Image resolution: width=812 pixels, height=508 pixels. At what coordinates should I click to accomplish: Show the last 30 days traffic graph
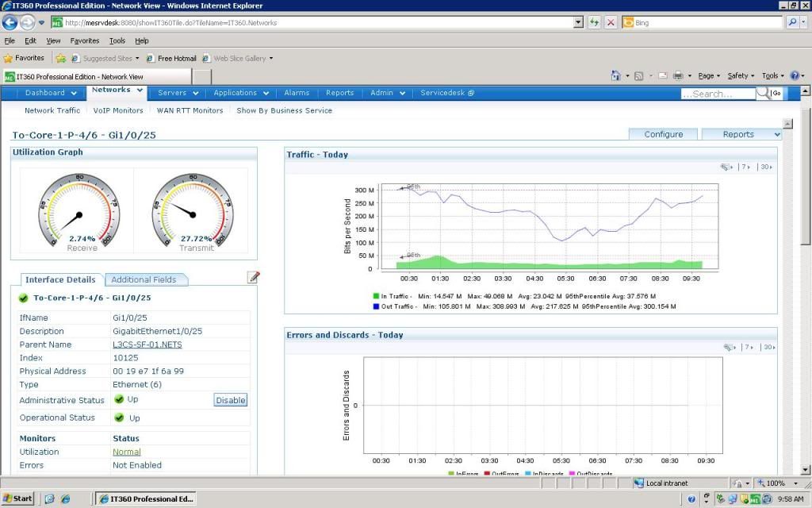click(x=767, y=167)
